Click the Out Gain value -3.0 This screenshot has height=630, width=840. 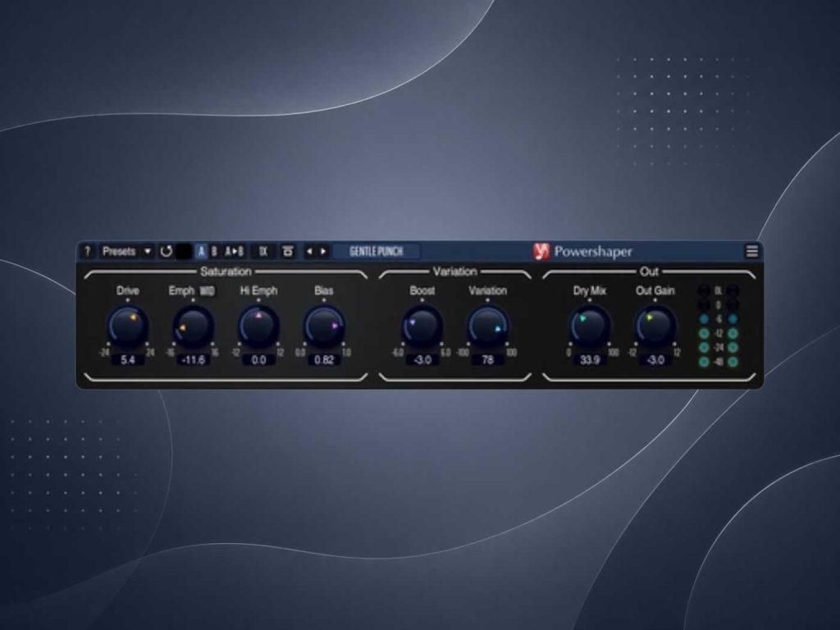(x=655, y=359)
